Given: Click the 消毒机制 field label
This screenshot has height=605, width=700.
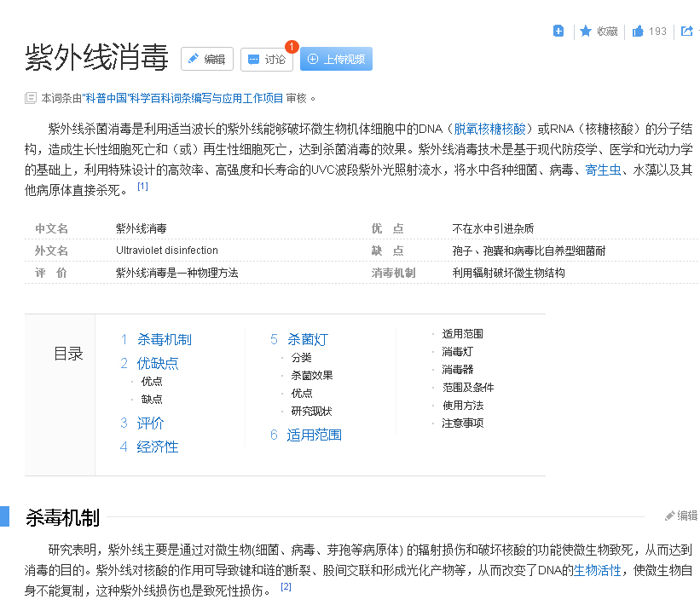Looking at the screenshot, I should click(393, 273).
